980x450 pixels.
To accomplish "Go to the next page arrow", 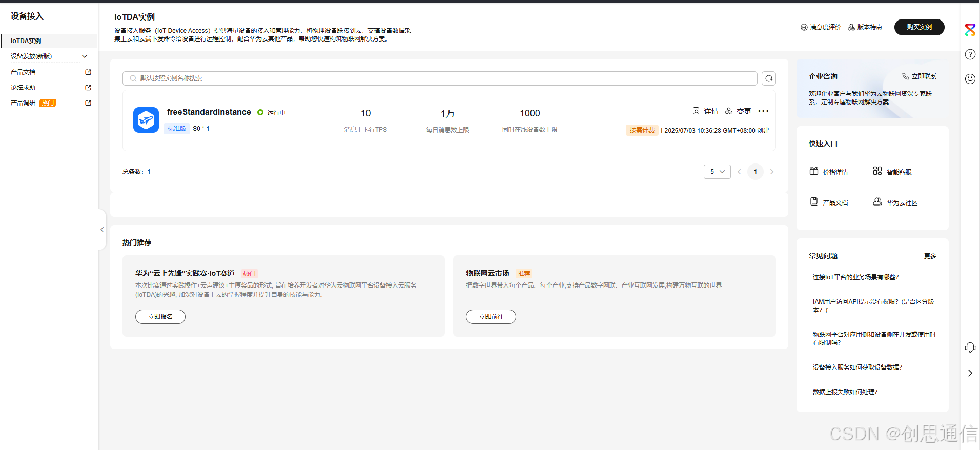I will pyautogui.click(x=772, y=172).
